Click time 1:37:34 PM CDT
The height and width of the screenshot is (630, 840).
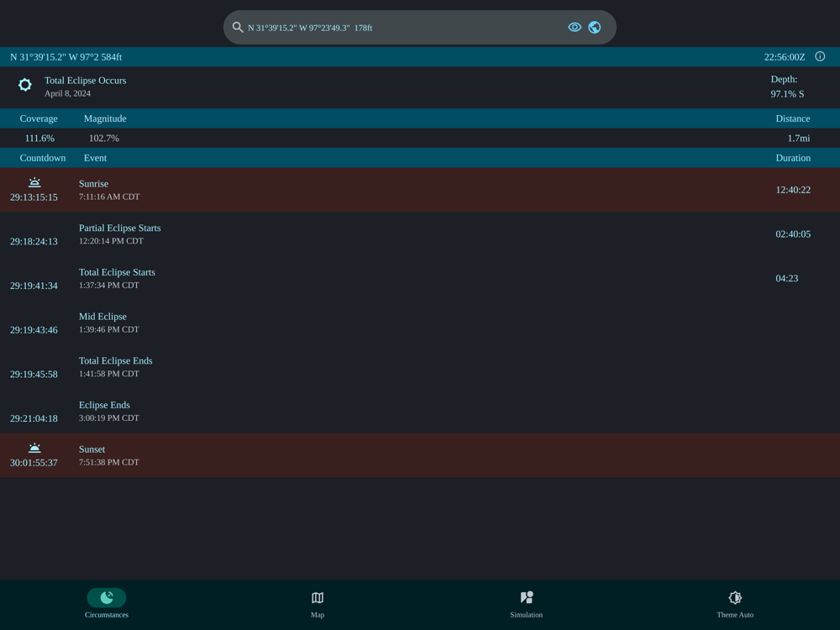point(108,285)
